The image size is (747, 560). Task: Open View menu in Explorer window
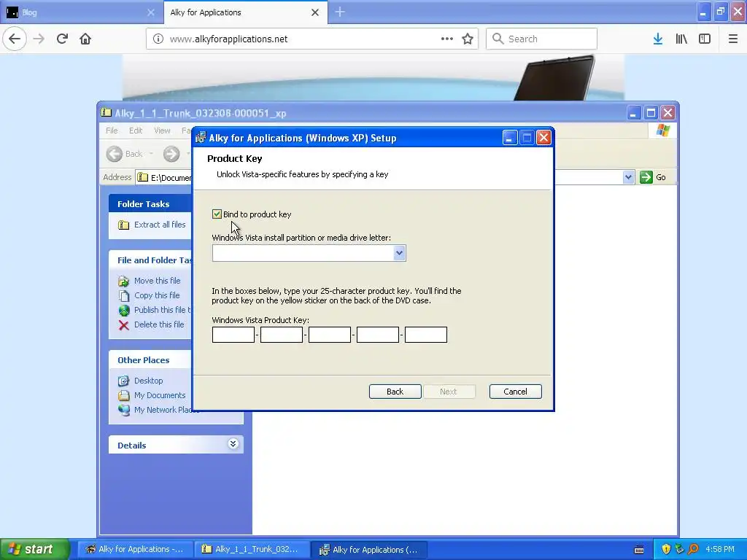tap(162, 131)
